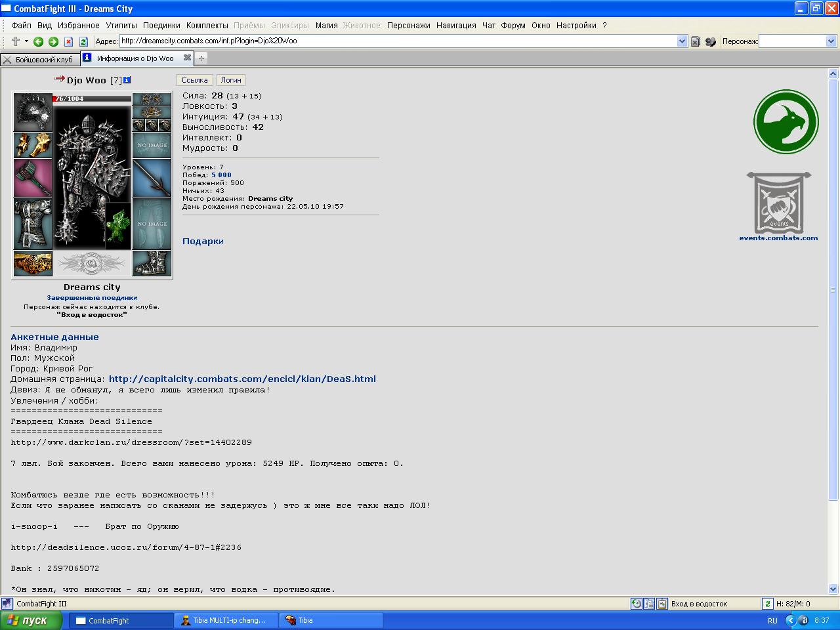
Task: Click the sword slot on the right column
Action: [152, 178]
